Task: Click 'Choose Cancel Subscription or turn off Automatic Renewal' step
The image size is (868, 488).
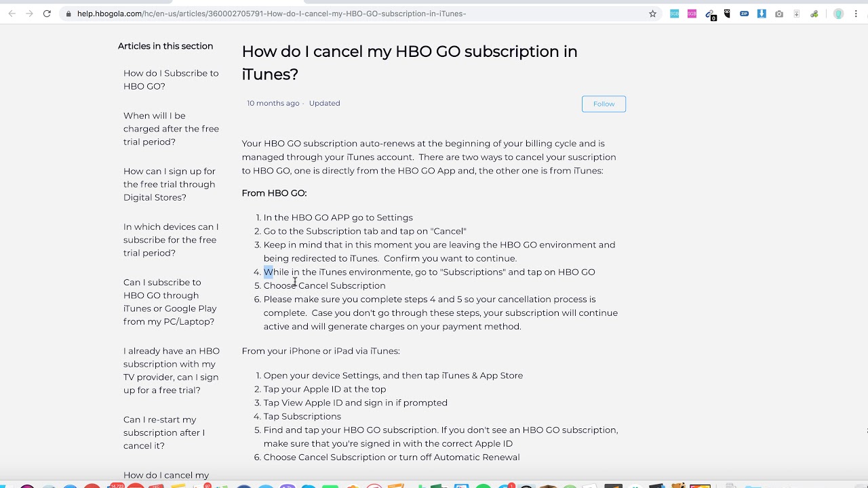Action: pos(392,457)
